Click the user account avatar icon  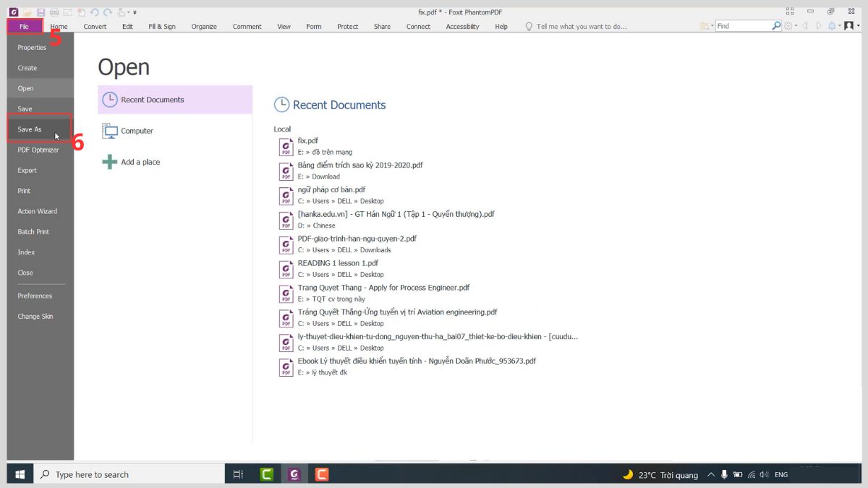click(849, 26)
